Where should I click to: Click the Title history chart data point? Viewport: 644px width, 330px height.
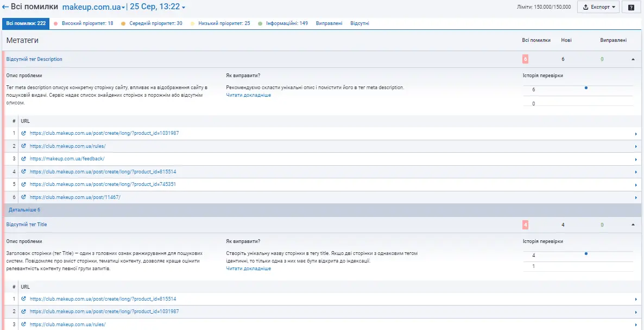pyautogui.click(x=586, y=253)
